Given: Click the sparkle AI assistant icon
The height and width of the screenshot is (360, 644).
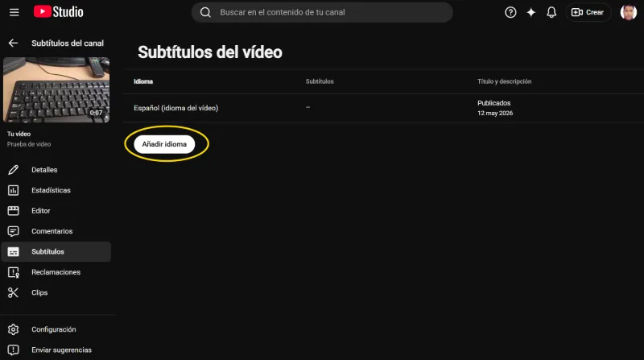Looking at the screenshot, I should coord(531,12).
